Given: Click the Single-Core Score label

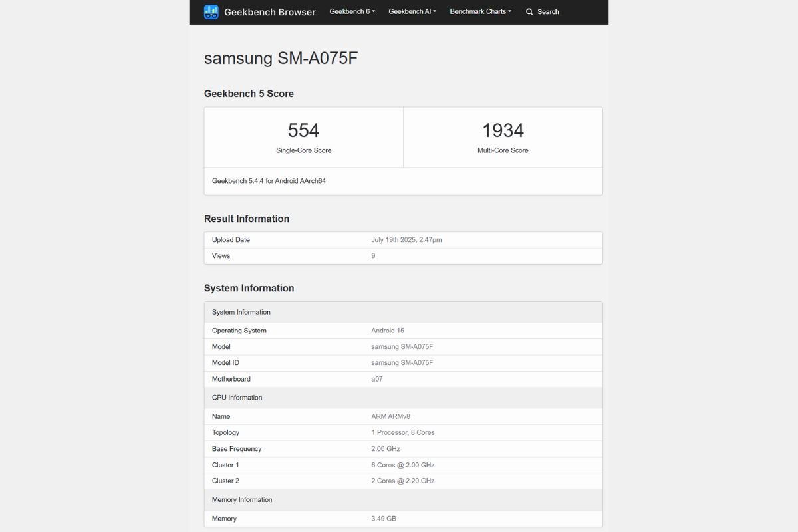Looking at the screenshot, I should pos(304,150).
